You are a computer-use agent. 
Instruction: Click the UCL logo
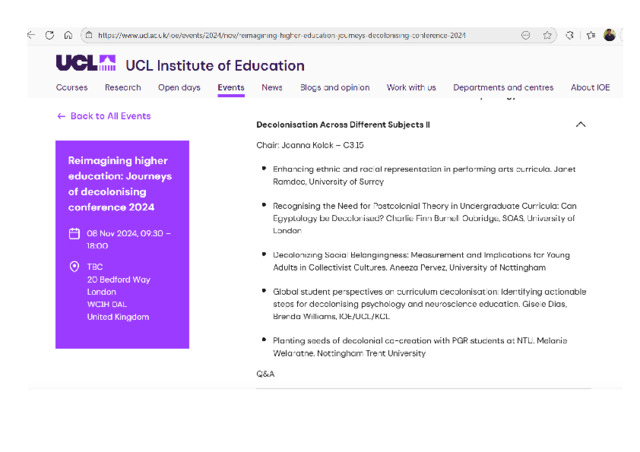86,64
